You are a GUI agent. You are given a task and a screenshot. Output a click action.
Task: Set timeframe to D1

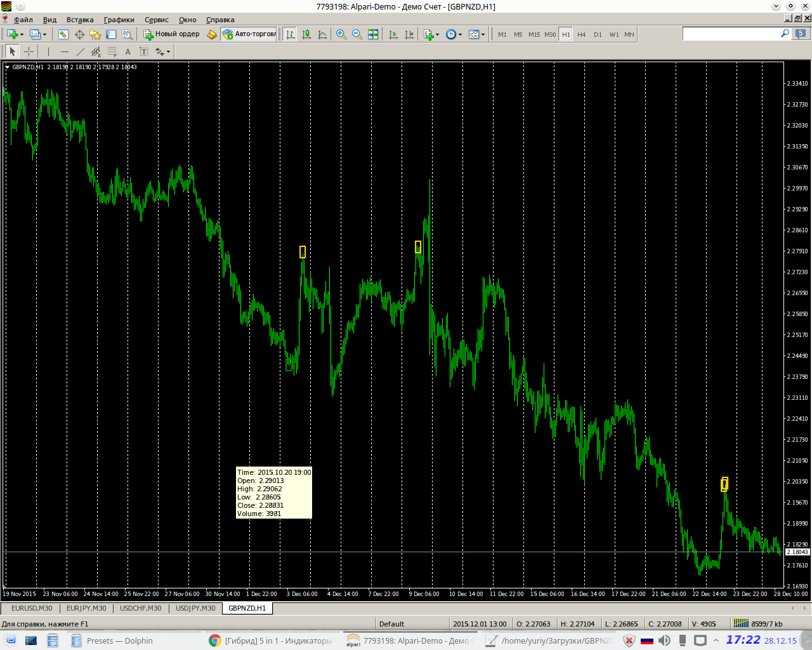pyautogui.click(x=598, y=34)
